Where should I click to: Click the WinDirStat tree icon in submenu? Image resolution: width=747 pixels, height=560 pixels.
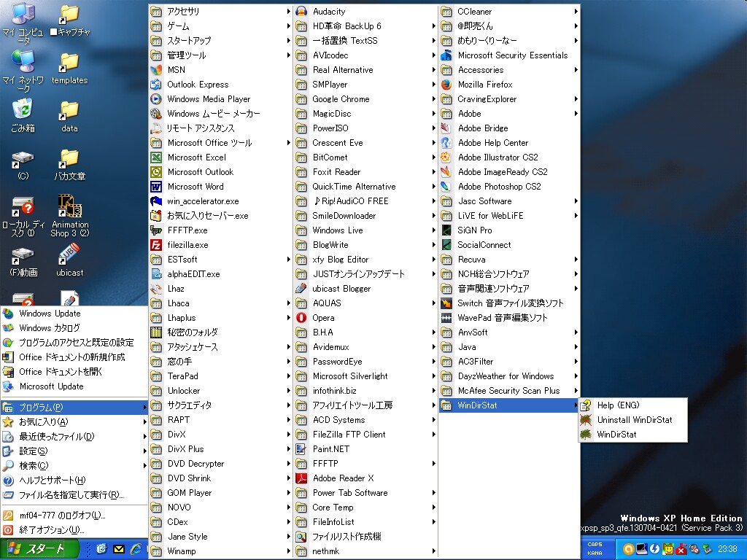coord(586,435)
